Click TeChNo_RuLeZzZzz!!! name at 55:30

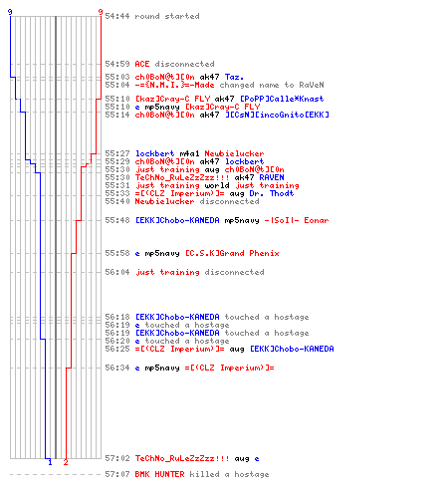tap(182, 177)
